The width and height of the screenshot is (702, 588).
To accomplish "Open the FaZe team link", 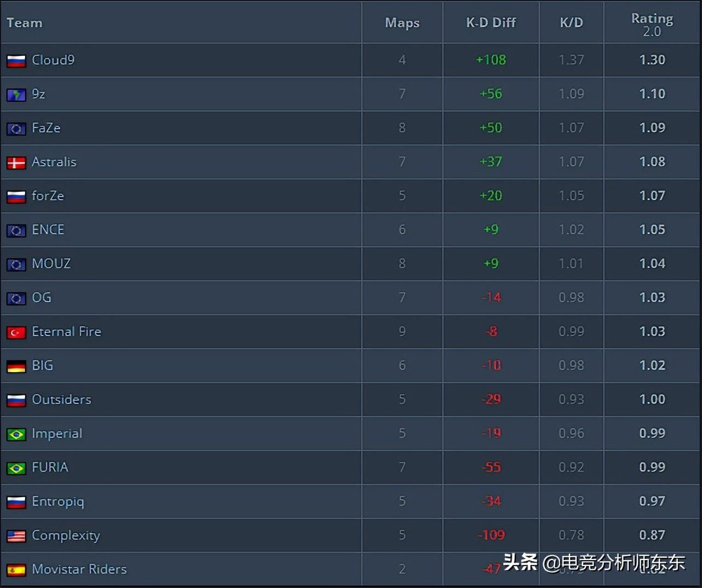I will click(46, 128).
